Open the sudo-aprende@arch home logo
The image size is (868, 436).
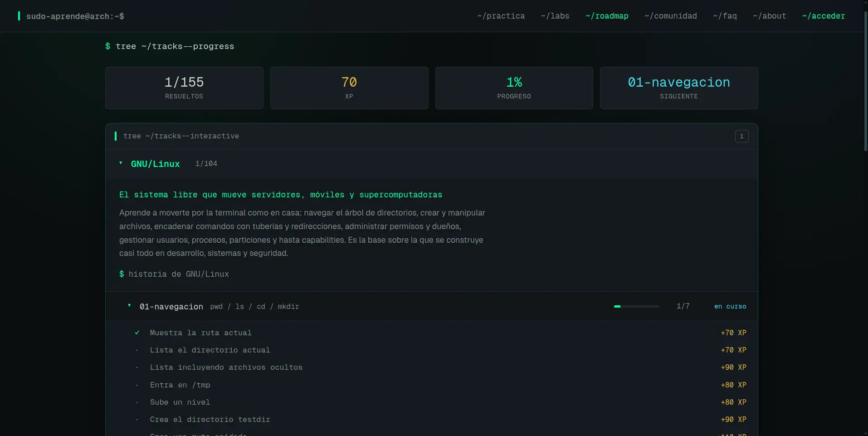tap(71, 16)
